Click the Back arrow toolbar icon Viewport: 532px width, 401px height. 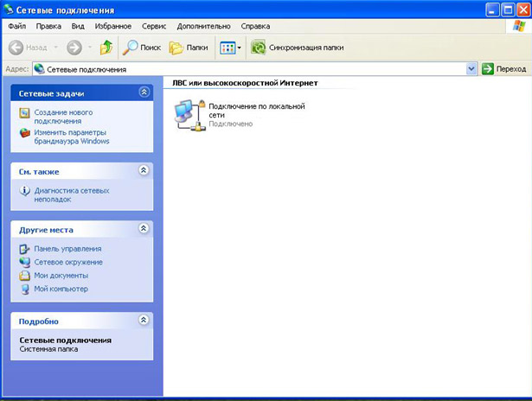click(16, 48)
